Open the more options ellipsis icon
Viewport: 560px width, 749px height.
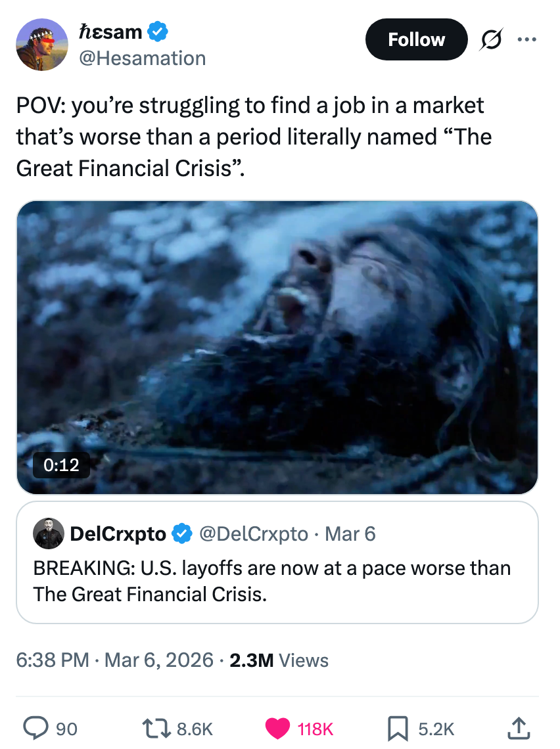coord(527,39)
